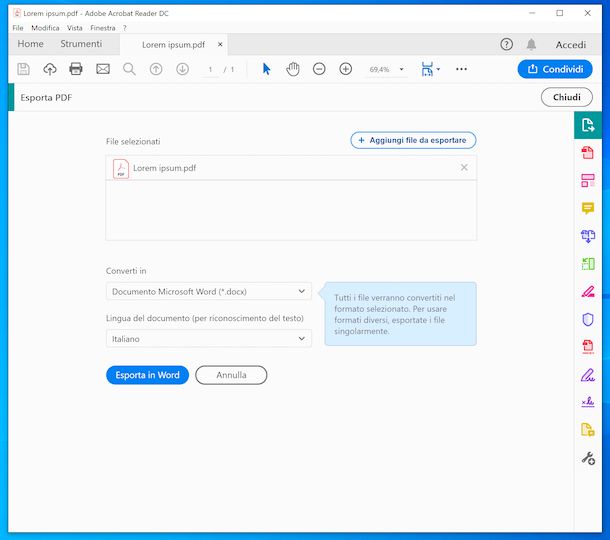Click the Esporta in Word button
The width and height of the screenshot is (610, 540).
(147, 375)
